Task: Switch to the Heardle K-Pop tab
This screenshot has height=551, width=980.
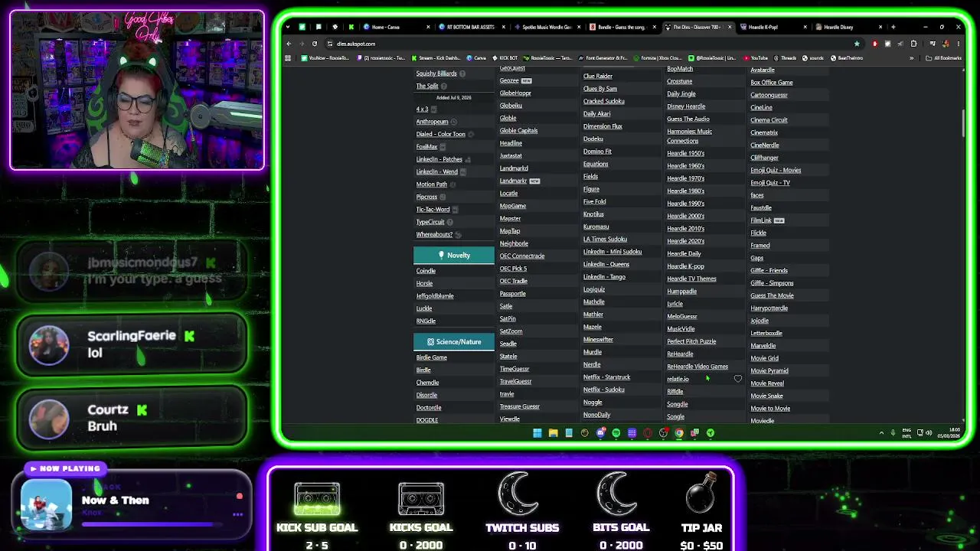Action: click(773, 27)
